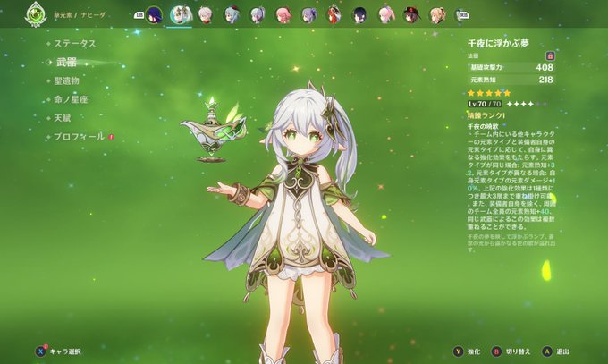Click the LB previous-character button
The height and width of the screenshot is (364, 608).
[139, 15]
